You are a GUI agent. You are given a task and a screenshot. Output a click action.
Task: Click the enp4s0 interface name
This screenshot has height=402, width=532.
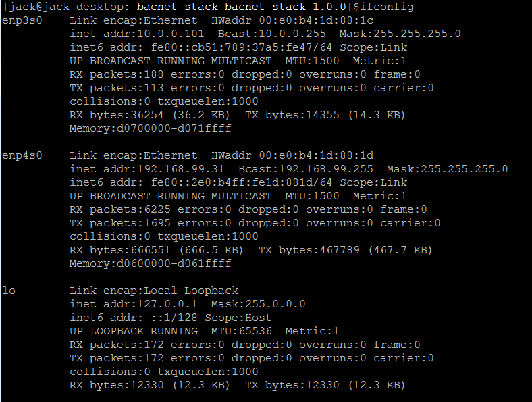(22, 155)
